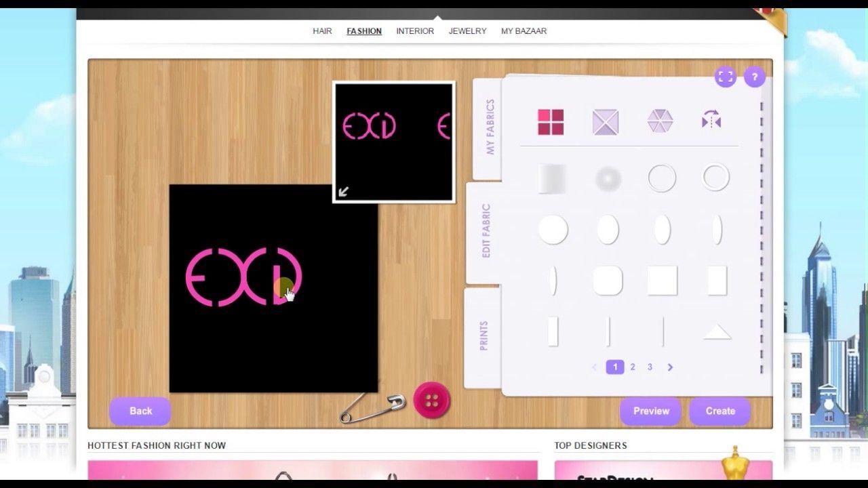Select the hexagon kaleidoscope pattern mode
The image size is (868, 488).
[x=660, y=121]
